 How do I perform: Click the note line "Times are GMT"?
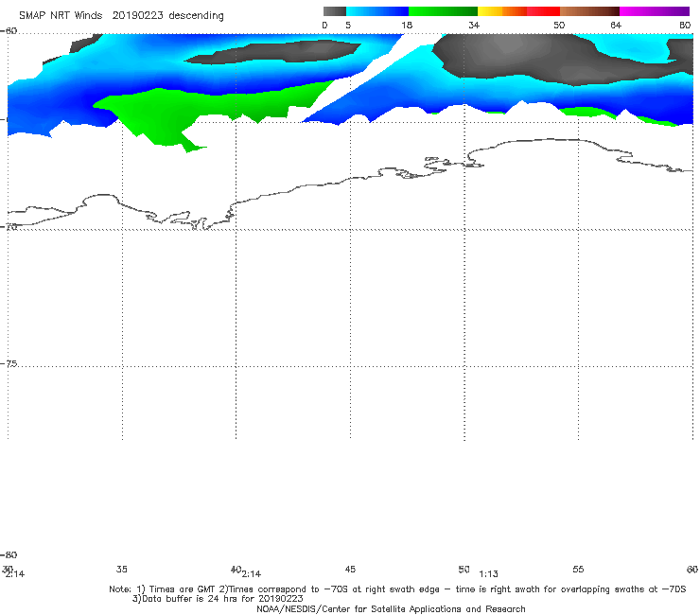point(183,589)
